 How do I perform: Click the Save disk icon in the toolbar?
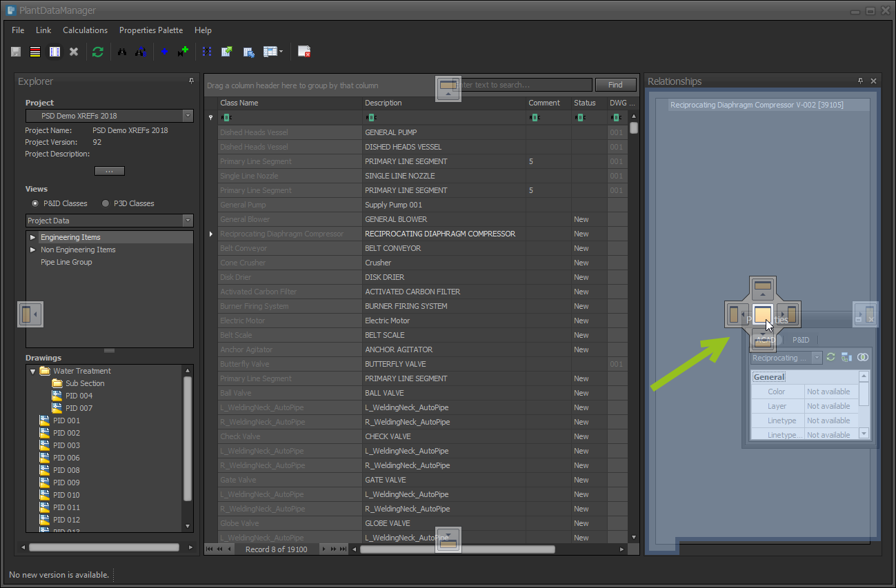(16, 52)
